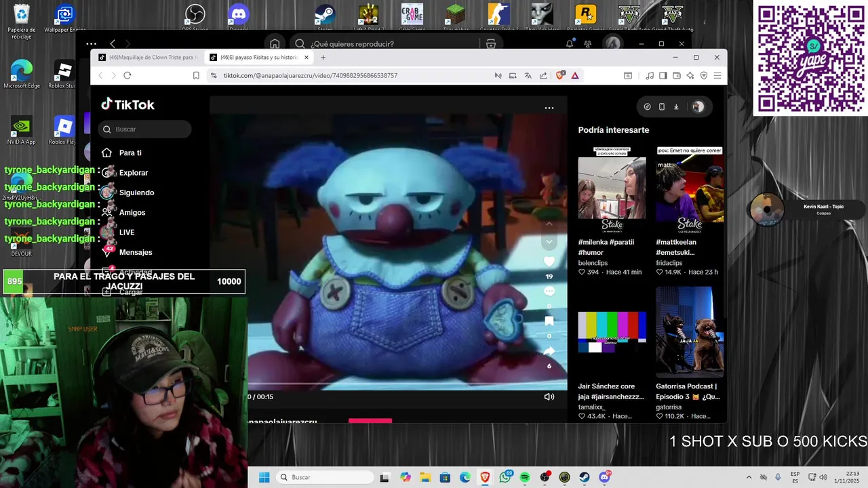Open the browser hamburger menu
The width and height of the screenshot is (868, 488).
(x=717, y=75)
